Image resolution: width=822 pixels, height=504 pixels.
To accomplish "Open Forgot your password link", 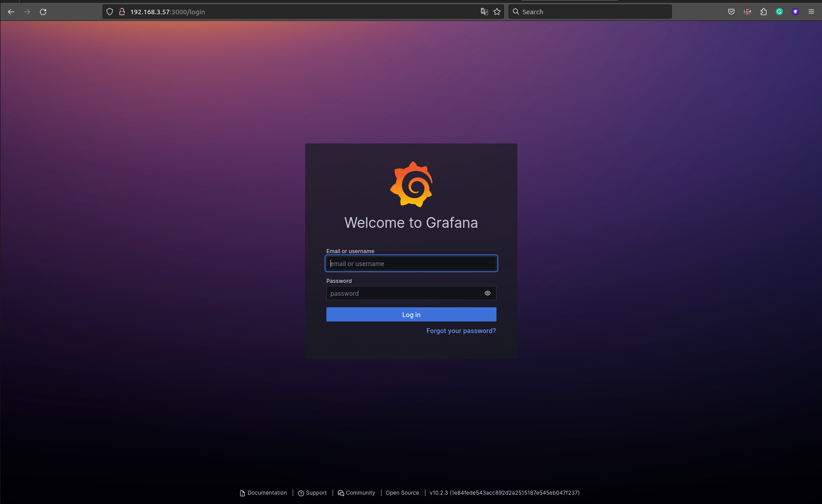I will [461, 331].
